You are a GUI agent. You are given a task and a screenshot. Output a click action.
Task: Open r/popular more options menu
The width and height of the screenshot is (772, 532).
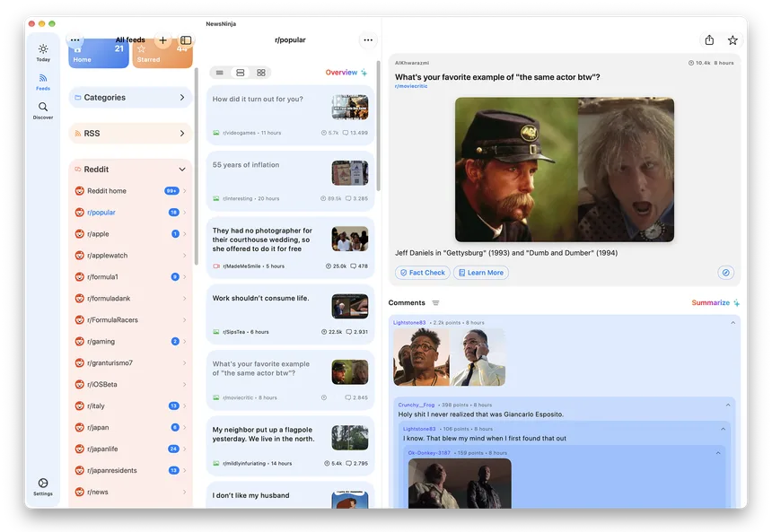click(368, 39)
